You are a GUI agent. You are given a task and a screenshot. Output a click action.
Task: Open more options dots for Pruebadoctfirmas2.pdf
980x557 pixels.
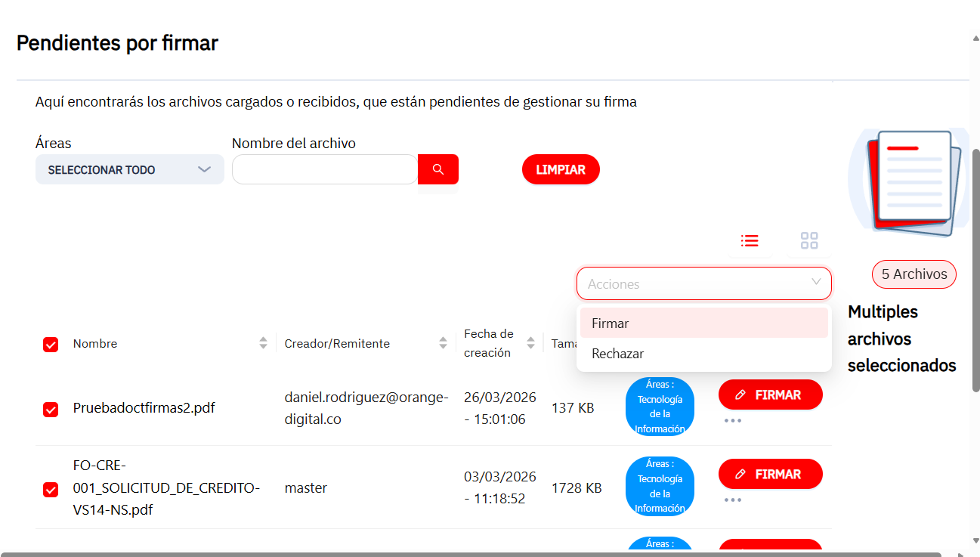click(x=732, y=421)
